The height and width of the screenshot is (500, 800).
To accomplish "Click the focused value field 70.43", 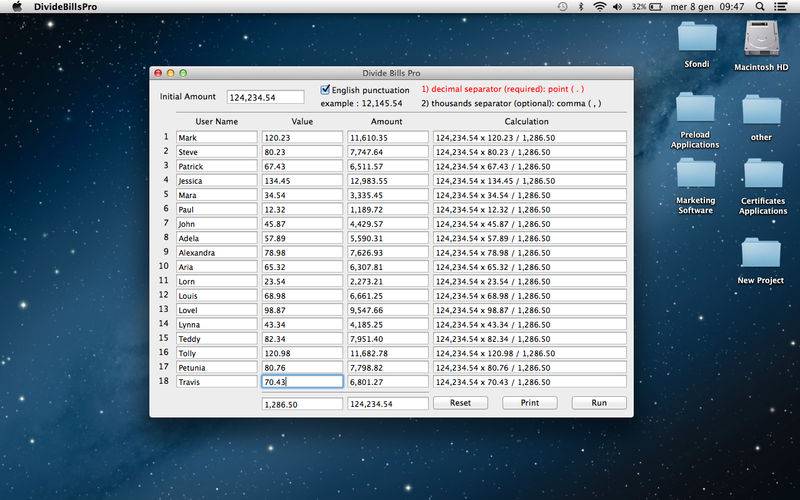I will point(302,382).
